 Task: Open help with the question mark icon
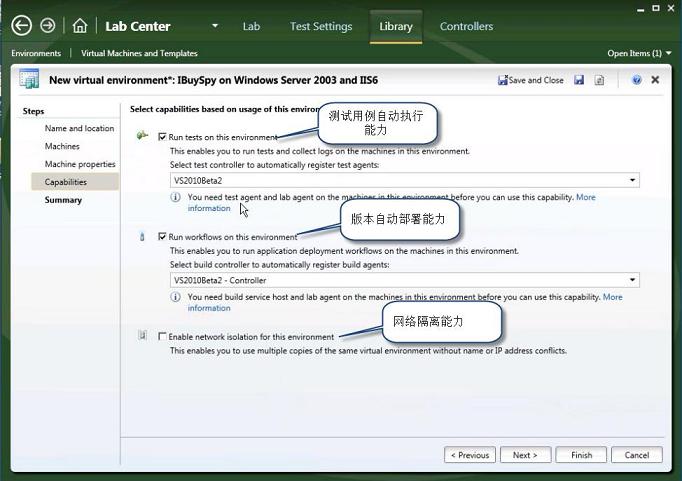[636, 80]
